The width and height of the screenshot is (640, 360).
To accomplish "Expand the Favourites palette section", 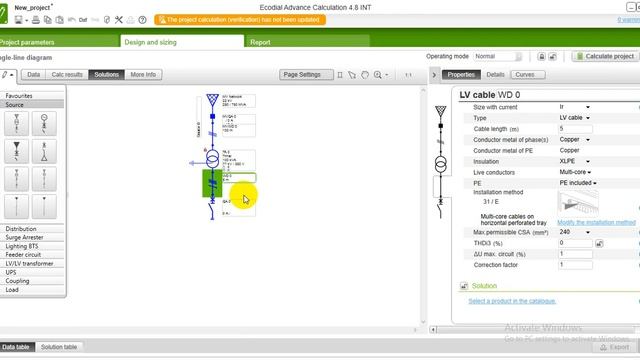I will click(32, 96).
